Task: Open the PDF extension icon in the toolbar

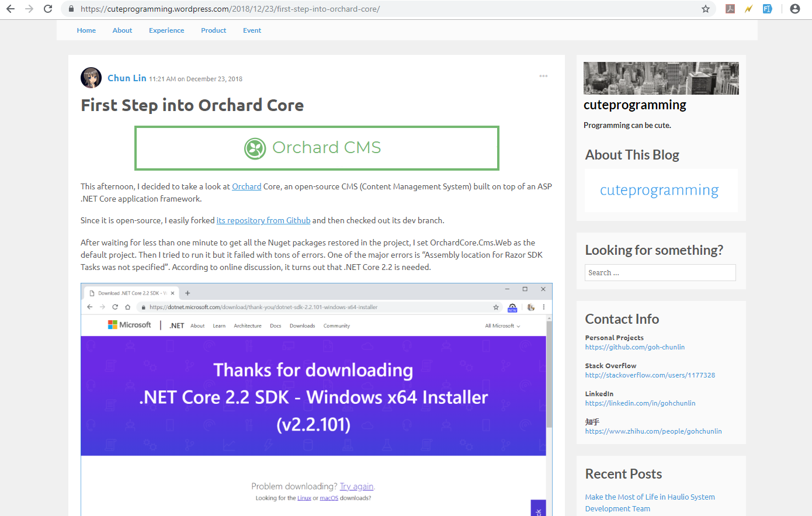Action: 730,9
